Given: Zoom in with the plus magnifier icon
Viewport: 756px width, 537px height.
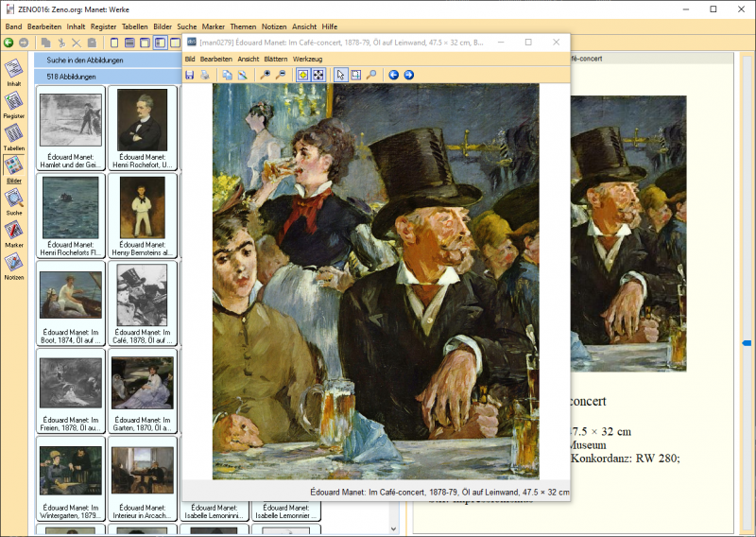Looking at the screenshot, I should (266, 75).
